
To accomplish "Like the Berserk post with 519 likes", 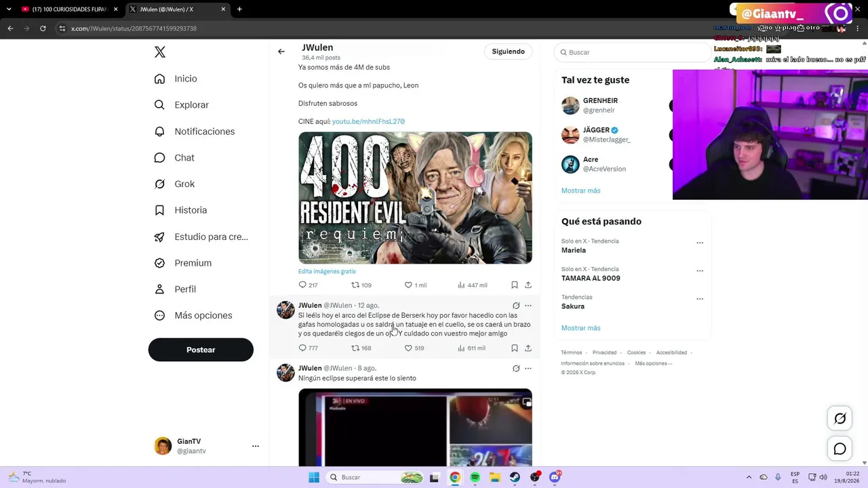I will [414, 348].
